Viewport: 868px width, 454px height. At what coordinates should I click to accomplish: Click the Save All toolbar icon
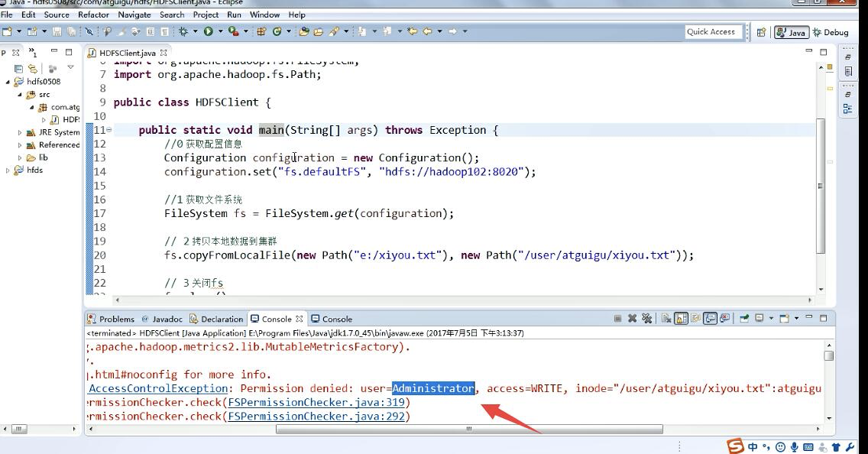click(x=71, y=31)
